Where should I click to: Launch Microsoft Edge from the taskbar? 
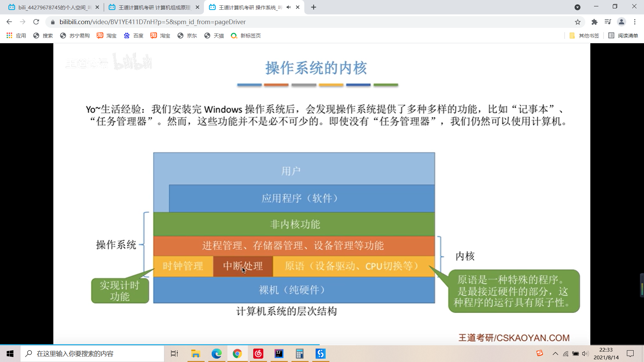click(x=216, y=354)
